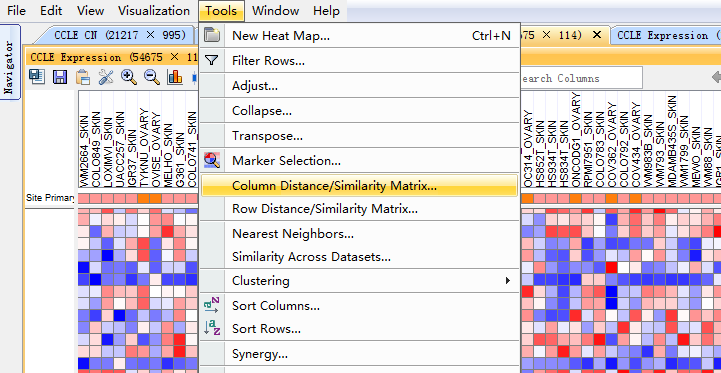Click orange Site Primary swatch under ONCODG1_OVARY
721x373 pixels.
[575, 199]
